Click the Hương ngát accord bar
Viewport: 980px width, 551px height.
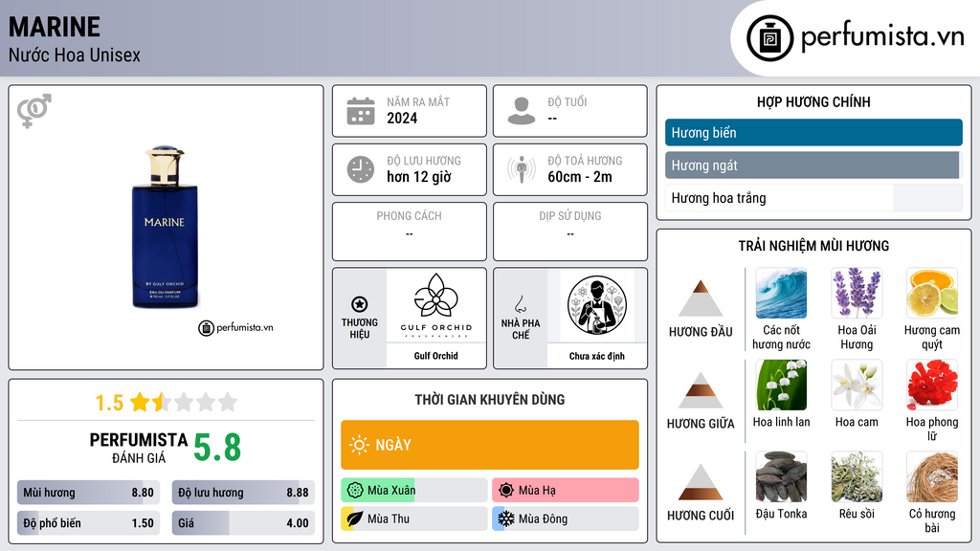click(x=813, y=165)
